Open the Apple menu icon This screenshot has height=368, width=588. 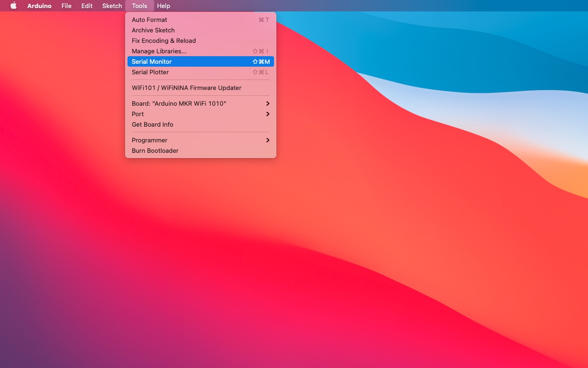(13, 6)
